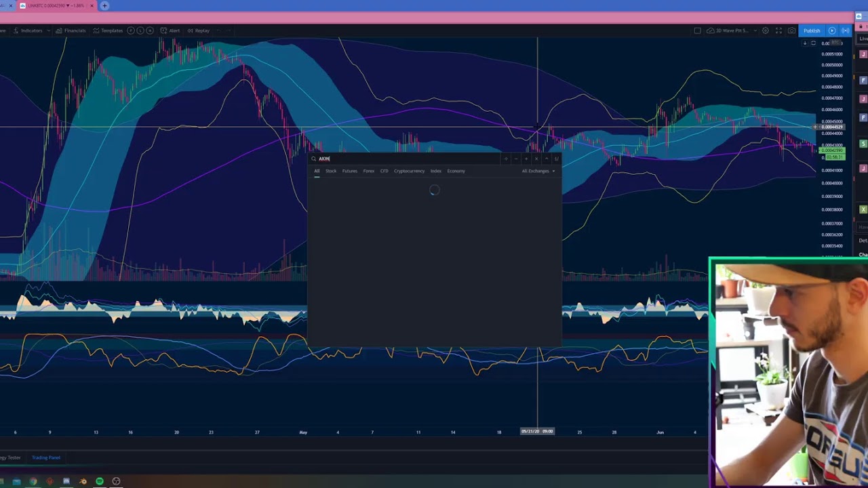The image size is (868, 488).
Task: Open Spotify from the taskbar
Action: [x=100, y=481]
